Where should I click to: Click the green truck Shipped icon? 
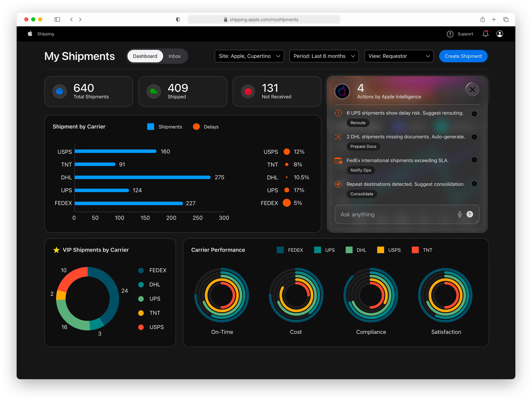(x=153, y=91)
